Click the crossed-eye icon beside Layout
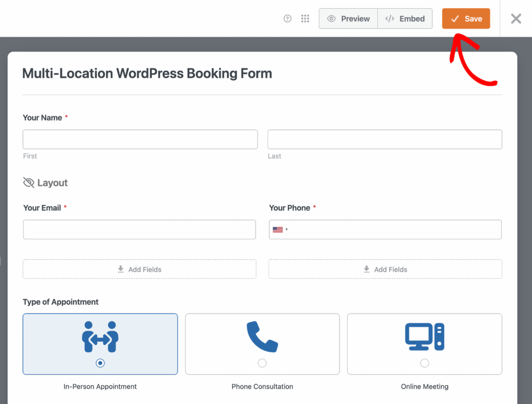This screenshot has height=404, width=532. click(x=29, y=182)
